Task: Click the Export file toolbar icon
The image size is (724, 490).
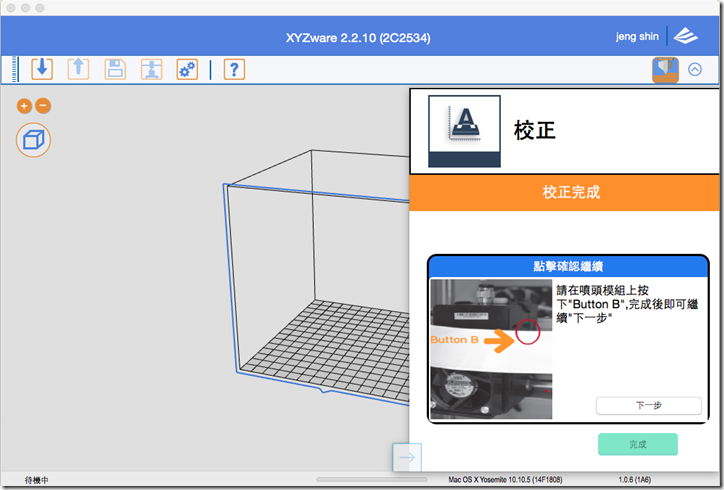Action: click(x=78, y=69)
